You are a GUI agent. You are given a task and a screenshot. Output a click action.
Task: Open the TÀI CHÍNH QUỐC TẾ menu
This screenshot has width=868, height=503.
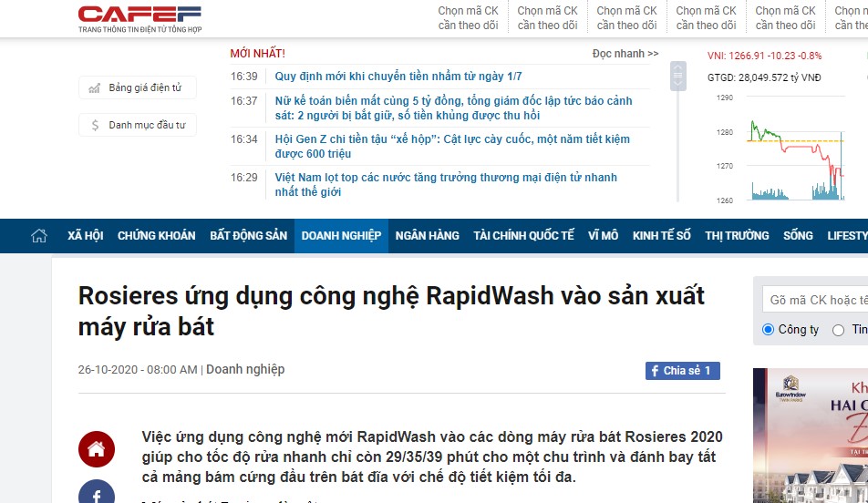[523, 236]
